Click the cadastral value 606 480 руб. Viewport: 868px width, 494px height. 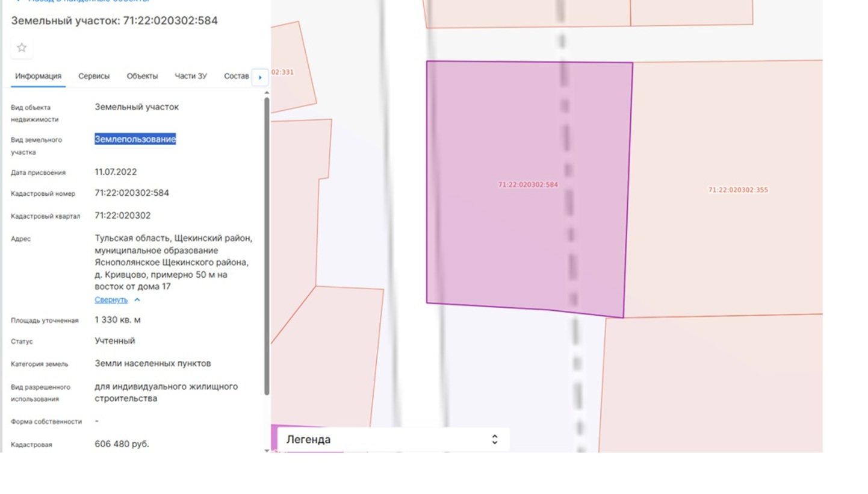122,444
